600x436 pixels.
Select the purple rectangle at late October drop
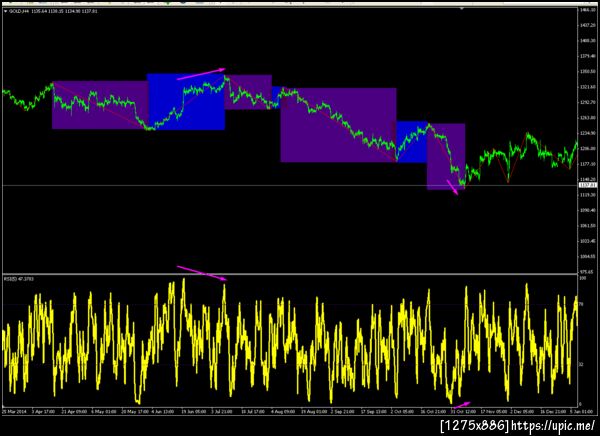(x=446, y=157)
